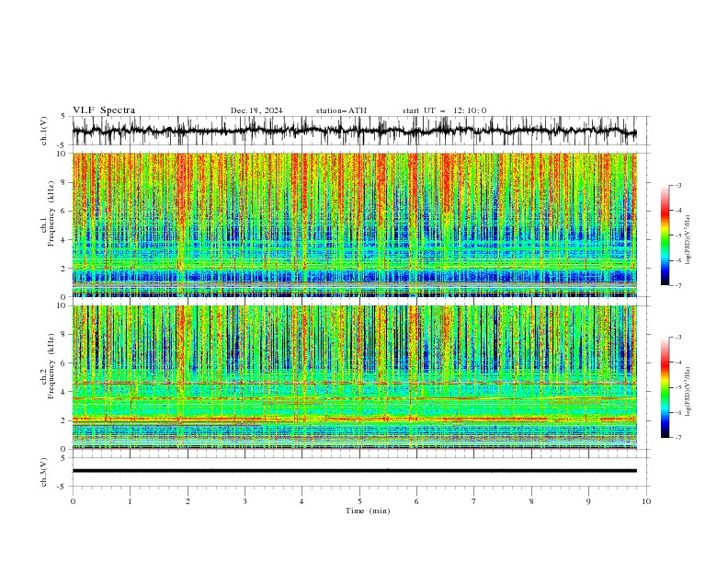Click tick label '7' on the Time axis
Image resolution: width=728 pixels, height=563 pixels.
474,501
